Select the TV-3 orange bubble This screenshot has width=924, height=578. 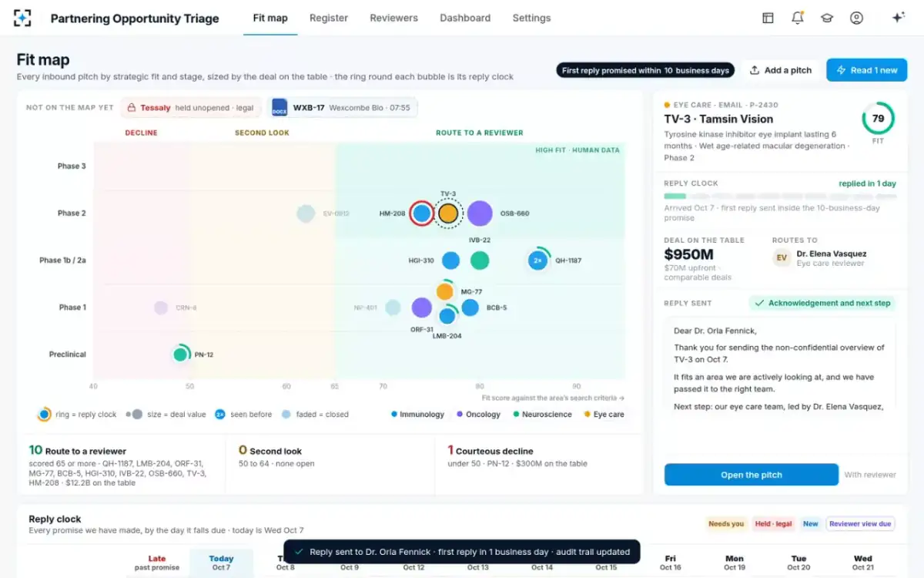pos(448,213)
